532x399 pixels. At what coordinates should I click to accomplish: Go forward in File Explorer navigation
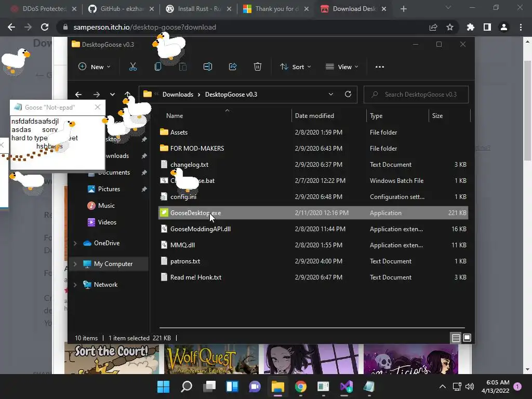(96, 95)
